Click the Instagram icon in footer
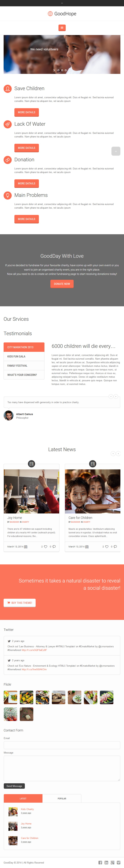The height and width of the screenshot is (868, 124). pyautogui.click(x=118, y=862)
